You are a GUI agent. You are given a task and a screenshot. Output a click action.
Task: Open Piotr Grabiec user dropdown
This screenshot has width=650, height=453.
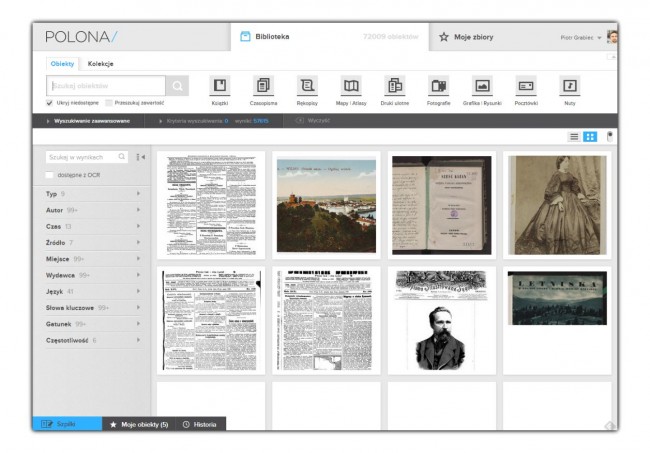pos(580,38)
